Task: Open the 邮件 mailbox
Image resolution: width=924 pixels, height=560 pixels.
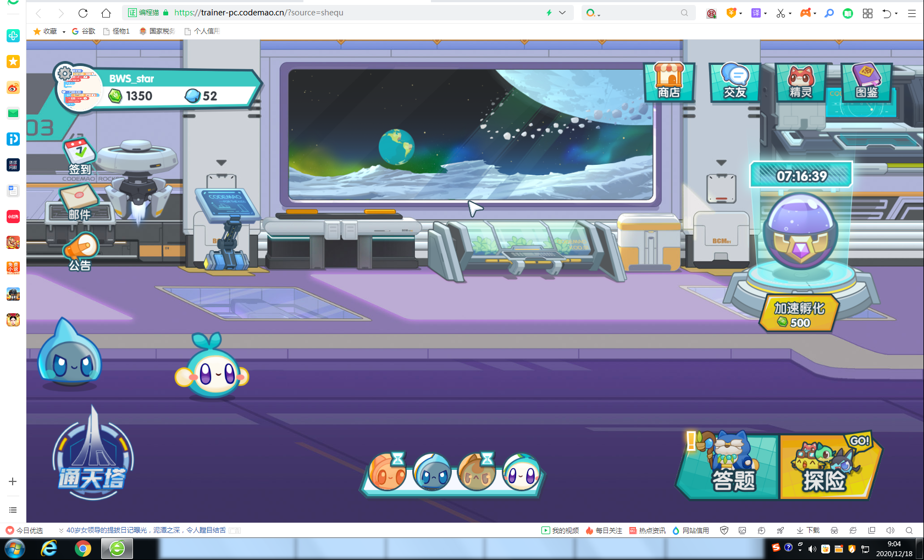Action: click(x=79, y=202)
